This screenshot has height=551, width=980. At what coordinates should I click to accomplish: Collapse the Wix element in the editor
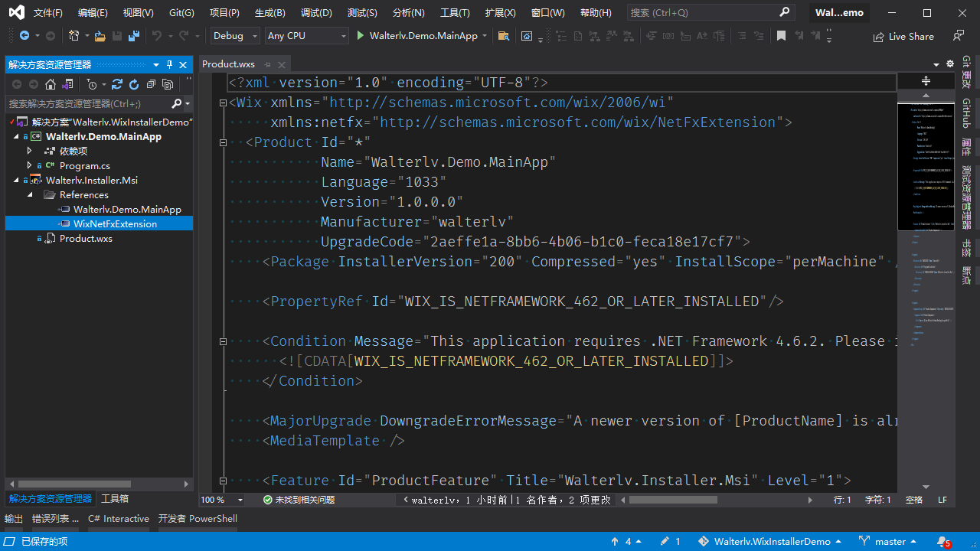click(x=223, y=103)
